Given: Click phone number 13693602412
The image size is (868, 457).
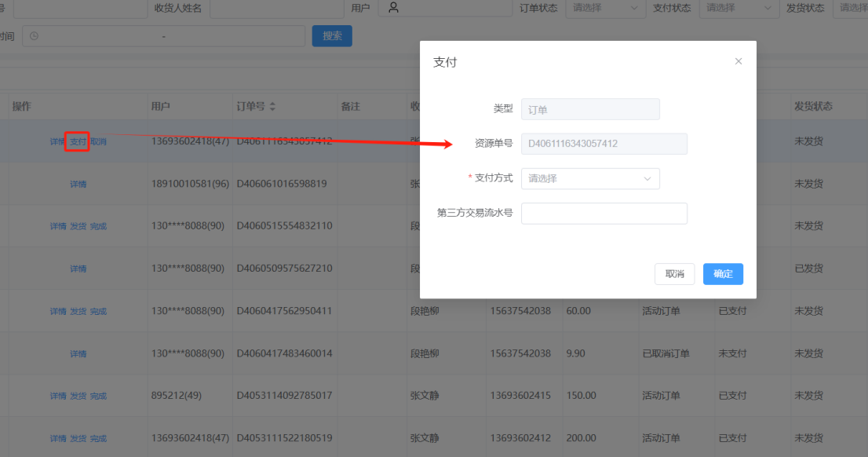Looking at the screenshot, I should pos(520,437).
